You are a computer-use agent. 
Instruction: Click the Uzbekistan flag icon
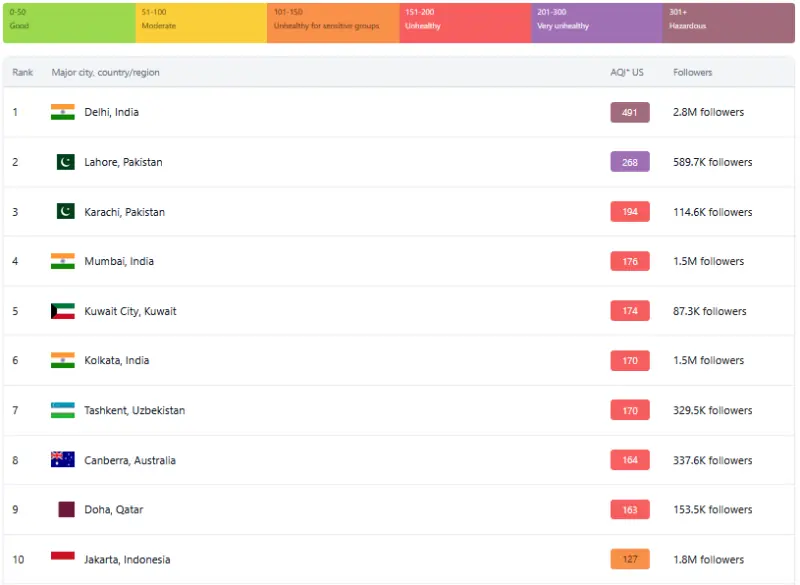[63, 410]
